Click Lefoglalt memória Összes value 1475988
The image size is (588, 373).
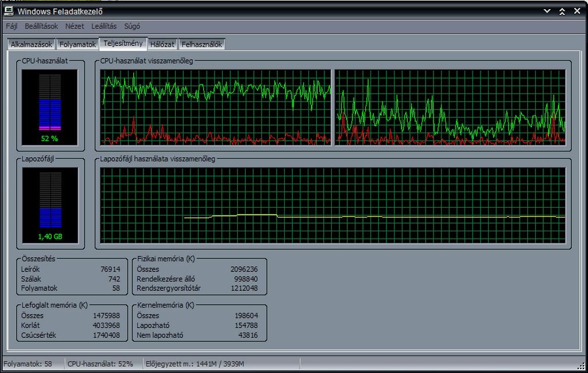(106, 316)
